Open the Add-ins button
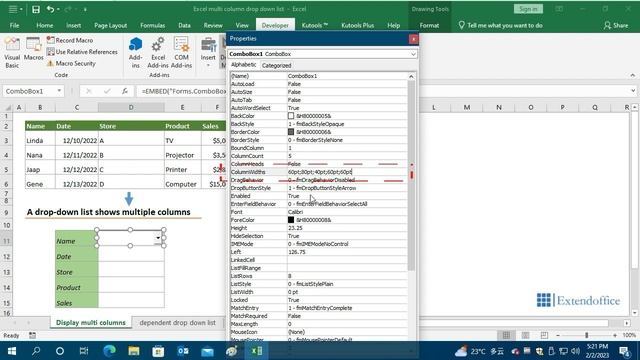640x360 pixels. 136,52
